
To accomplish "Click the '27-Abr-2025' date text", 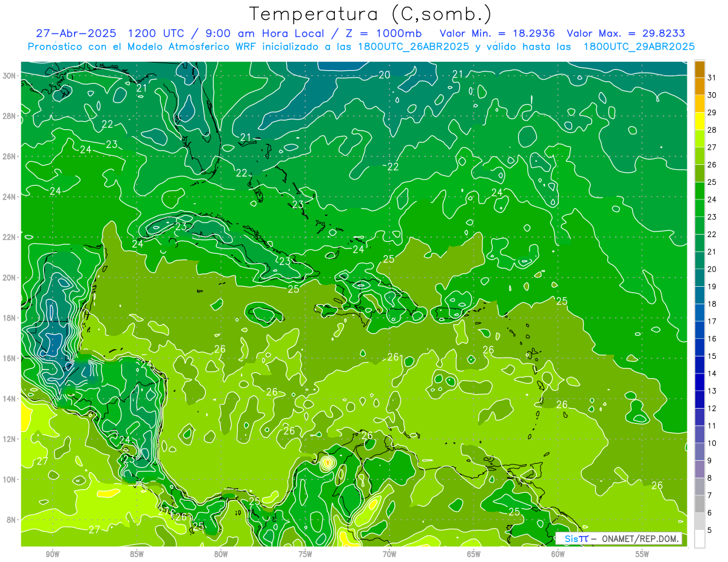I will coord(76,33).
